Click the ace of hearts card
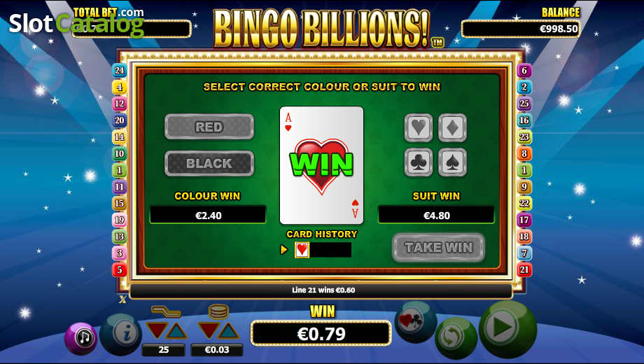 321,166
